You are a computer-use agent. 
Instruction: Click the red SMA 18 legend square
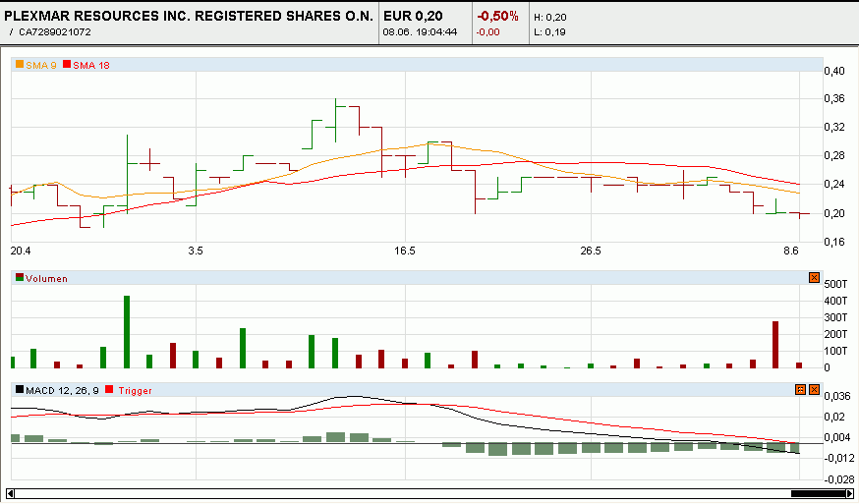pos(67,65)
